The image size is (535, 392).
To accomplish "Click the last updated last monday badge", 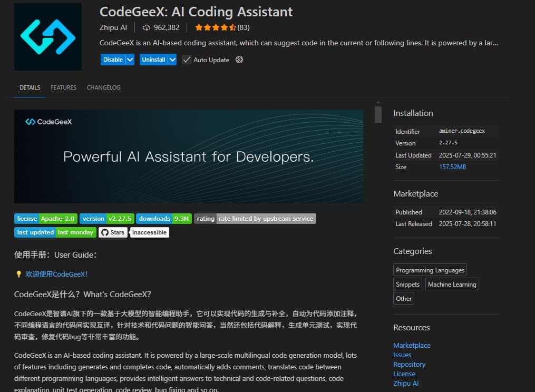I will [x=55, y=232].
